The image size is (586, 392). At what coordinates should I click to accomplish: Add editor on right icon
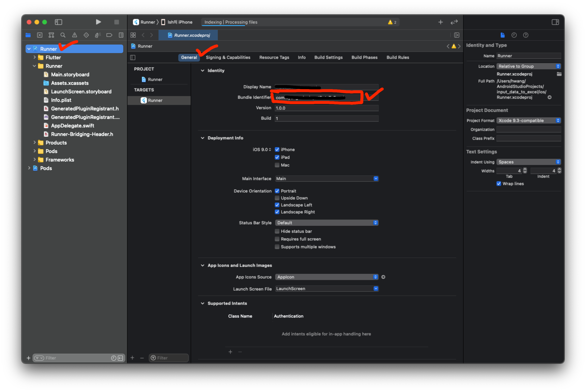click(x=456, y=35)
